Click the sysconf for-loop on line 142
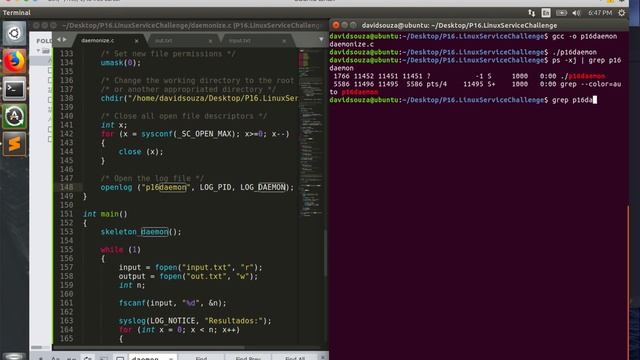Screen dimensions: 640x360 (x=195, y=134)
